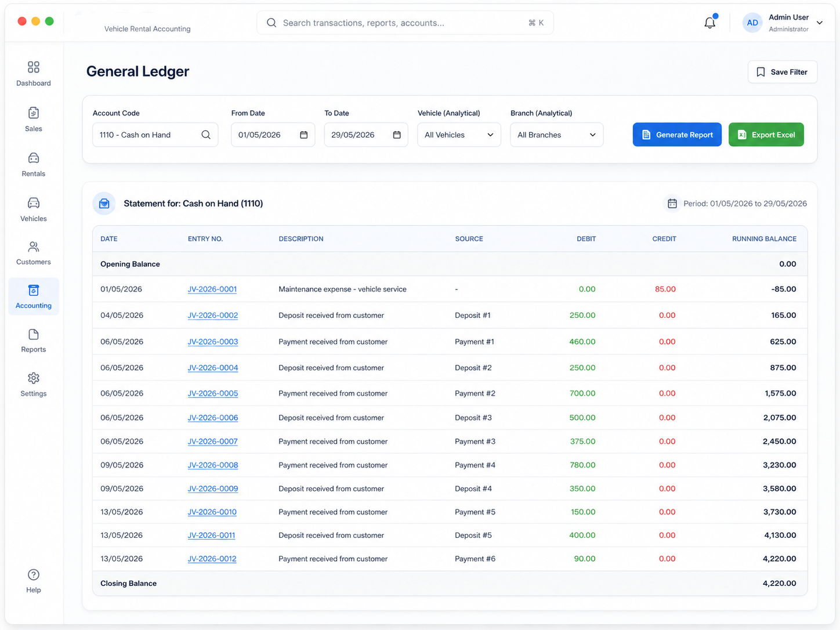Viewport: 840px width, 630px height.
Task: Open the Sales sidebar icon
Action: click(x=34, y=113)
